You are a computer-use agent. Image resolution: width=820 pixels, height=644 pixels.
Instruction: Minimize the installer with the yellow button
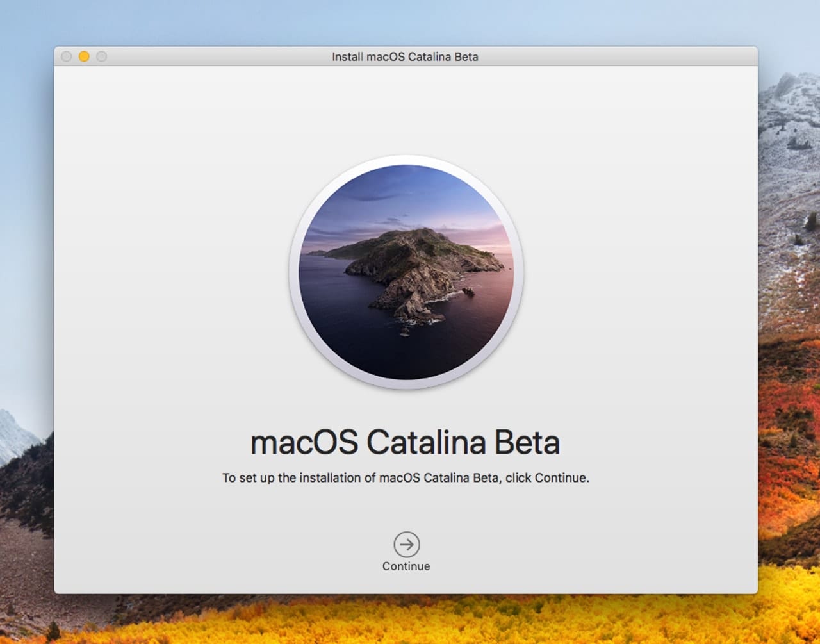coord(84,56)
